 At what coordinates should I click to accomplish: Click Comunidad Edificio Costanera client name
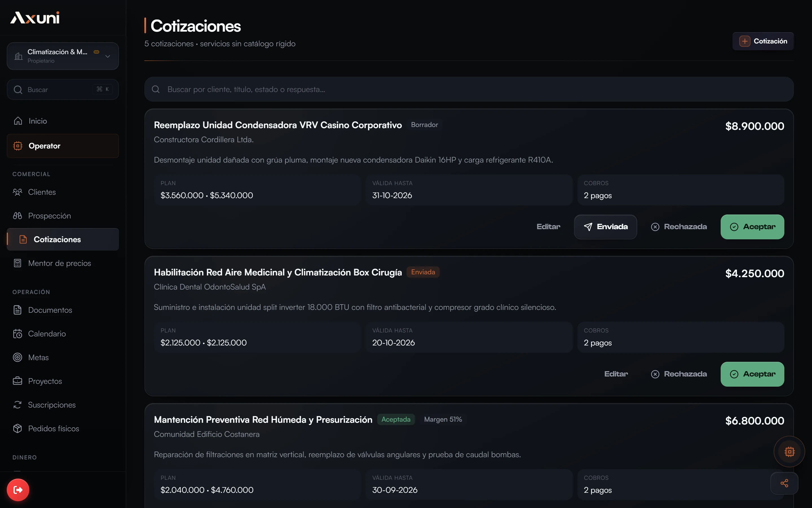[207, 434]
